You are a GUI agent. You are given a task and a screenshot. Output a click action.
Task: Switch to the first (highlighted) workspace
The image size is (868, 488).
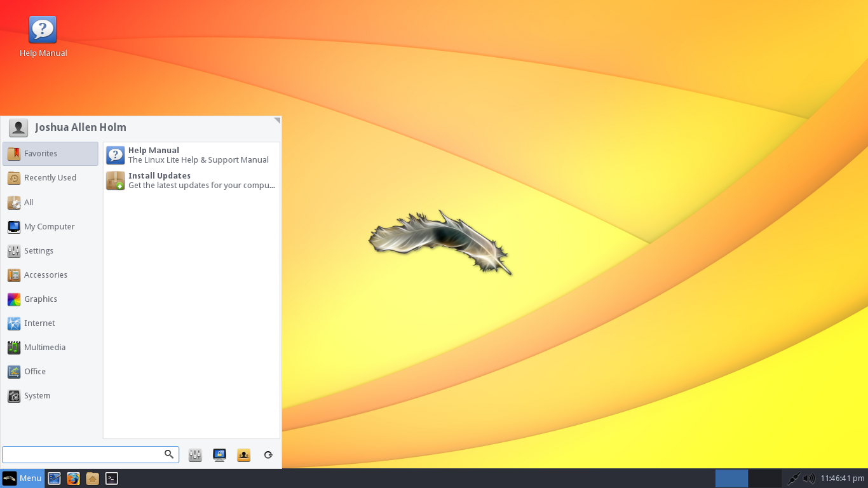(x=731, y=478)
